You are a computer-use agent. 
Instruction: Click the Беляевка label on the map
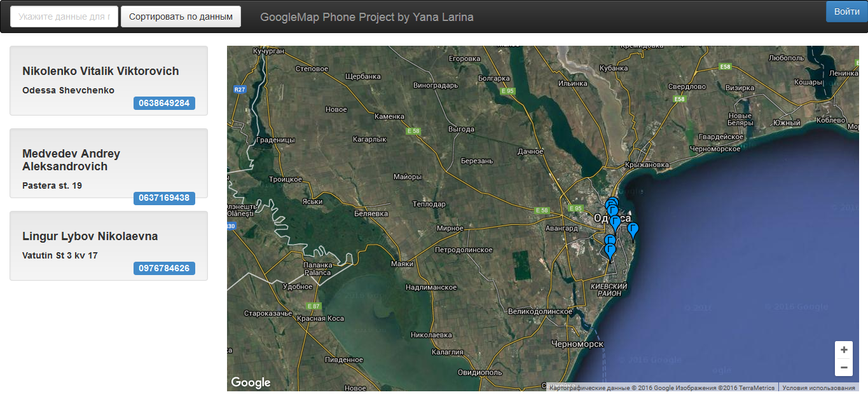tap(371, 213)
